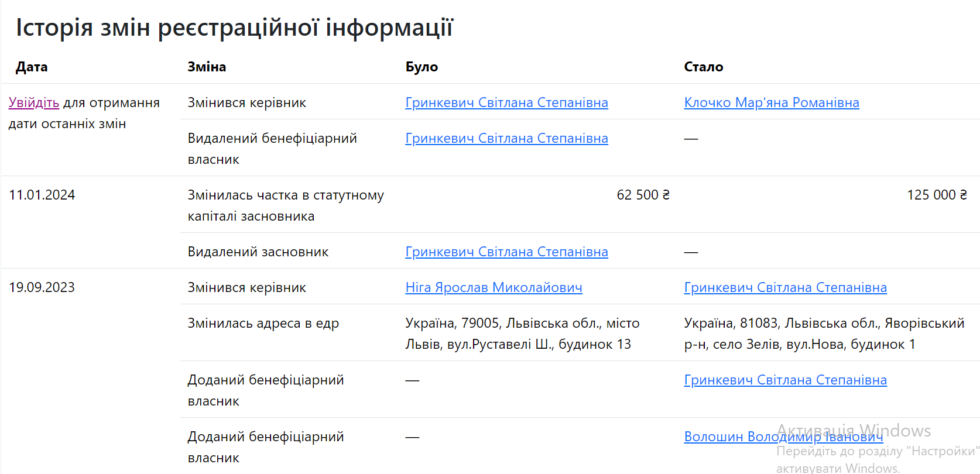980x474 pixels.
Task: Click the Було column header
Action: [422, 67]
